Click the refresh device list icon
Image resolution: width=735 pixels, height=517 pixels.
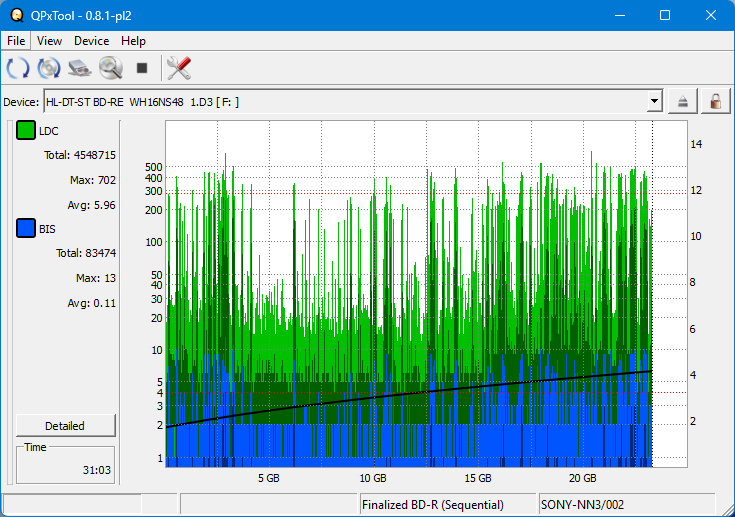(18, 68)
